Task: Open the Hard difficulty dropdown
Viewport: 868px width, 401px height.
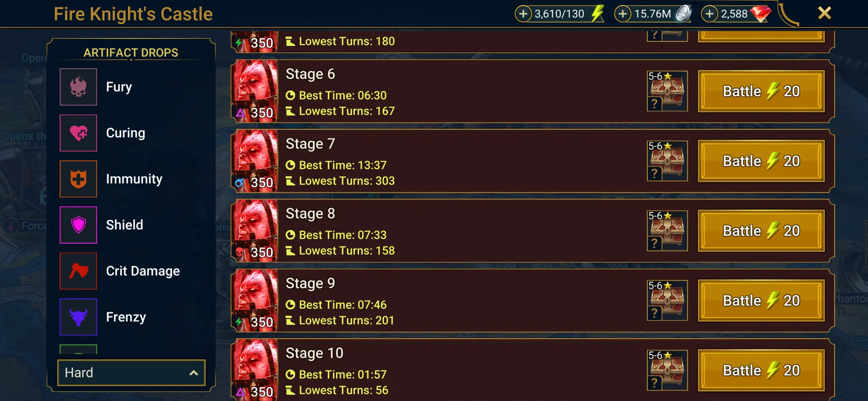Action: click(131, 373)
